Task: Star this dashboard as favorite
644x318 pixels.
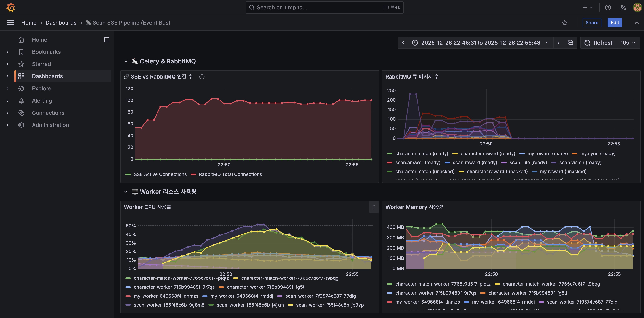Action: click(565, 23)
